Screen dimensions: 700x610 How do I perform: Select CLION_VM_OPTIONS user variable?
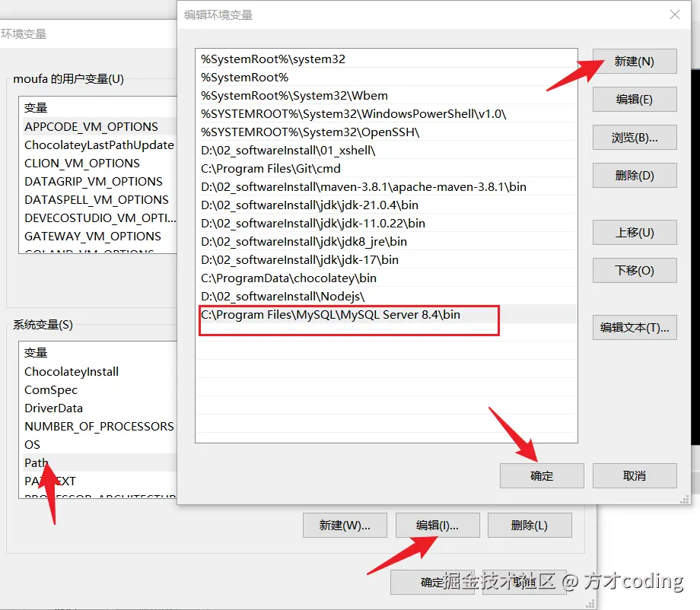[x=99, y=164]
